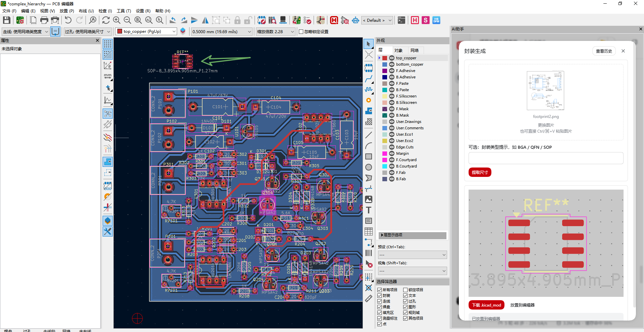Open the 预设 presets dropdown
This screenshot has width=644, height=332.
(412, 255)
